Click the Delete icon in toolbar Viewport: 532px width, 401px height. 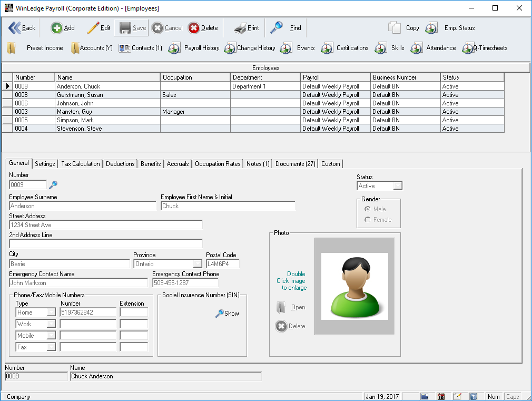click(194, 28)
